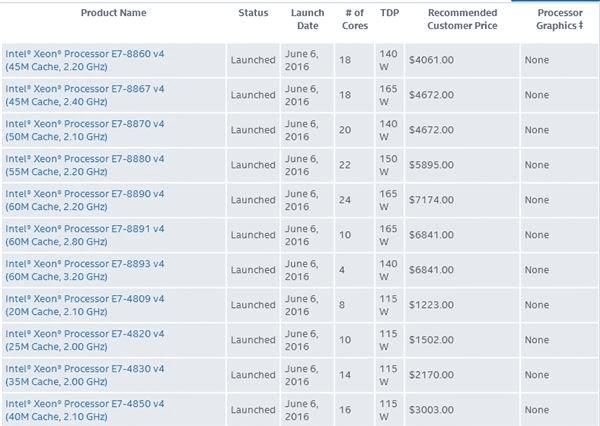Click the Recommended Customer Price header
The image size is (600, 426).
click(x=461, y=19)
